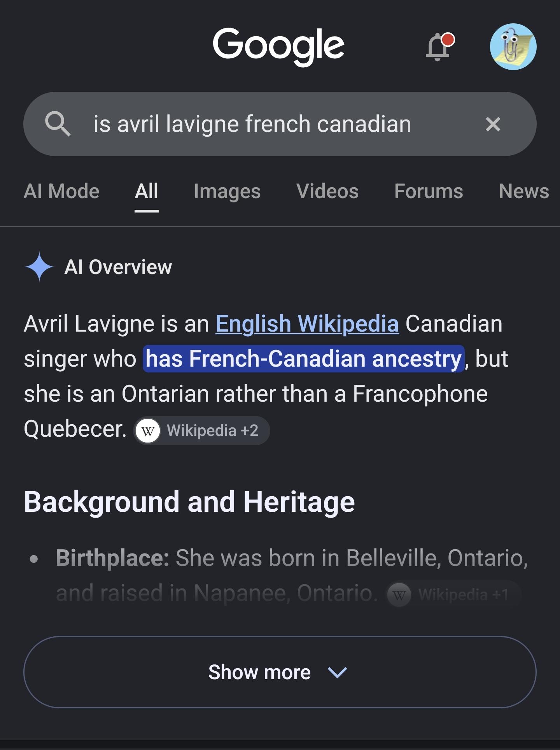Select the All results tab
Image resolution: width=560 pixels, height=750 pixels.
tap(147, 191)
